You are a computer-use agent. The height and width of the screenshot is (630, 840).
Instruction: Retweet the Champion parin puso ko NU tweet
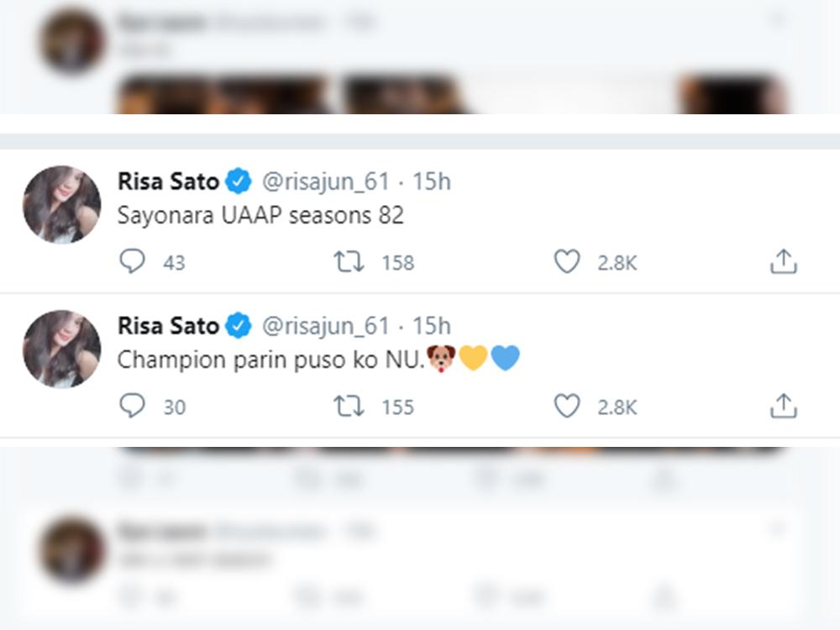pos(349,407)
